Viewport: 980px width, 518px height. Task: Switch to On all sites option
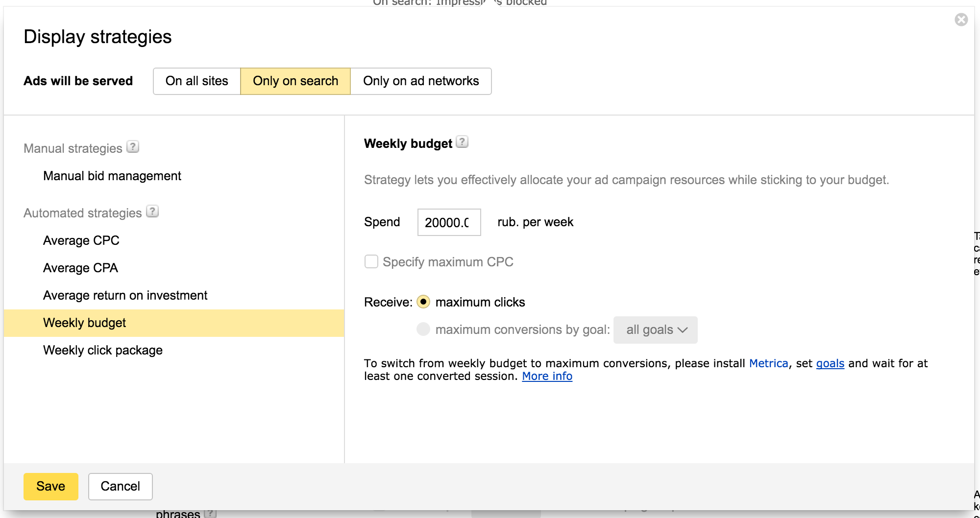click(x=197, y=81)
